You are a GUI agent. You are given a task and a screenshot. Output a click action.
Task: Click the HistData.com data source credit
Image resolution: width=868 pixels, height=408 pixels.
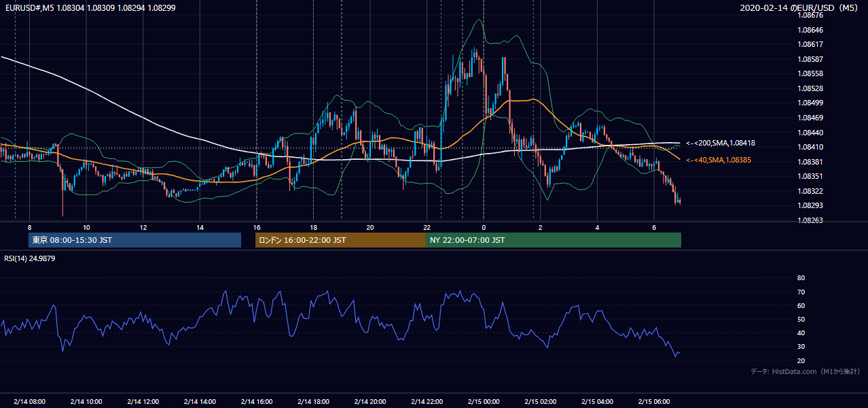(x=805, y=371)
